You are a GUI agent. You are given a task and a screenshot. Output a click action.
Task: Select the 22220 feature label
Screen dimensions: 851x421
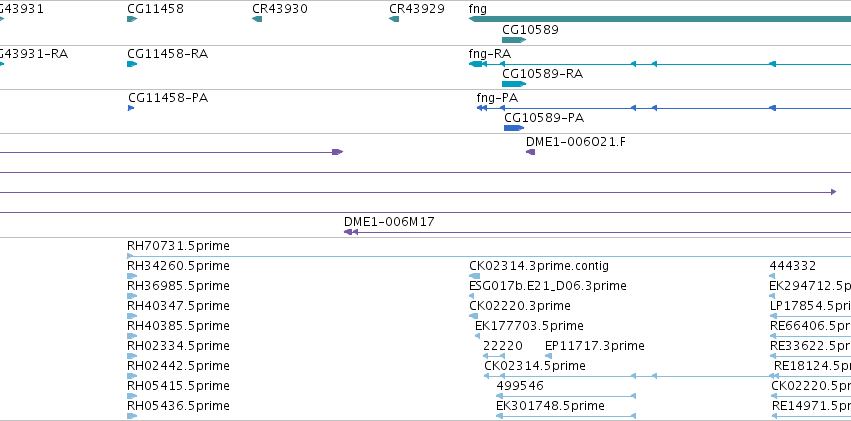(x=503, y=346)
